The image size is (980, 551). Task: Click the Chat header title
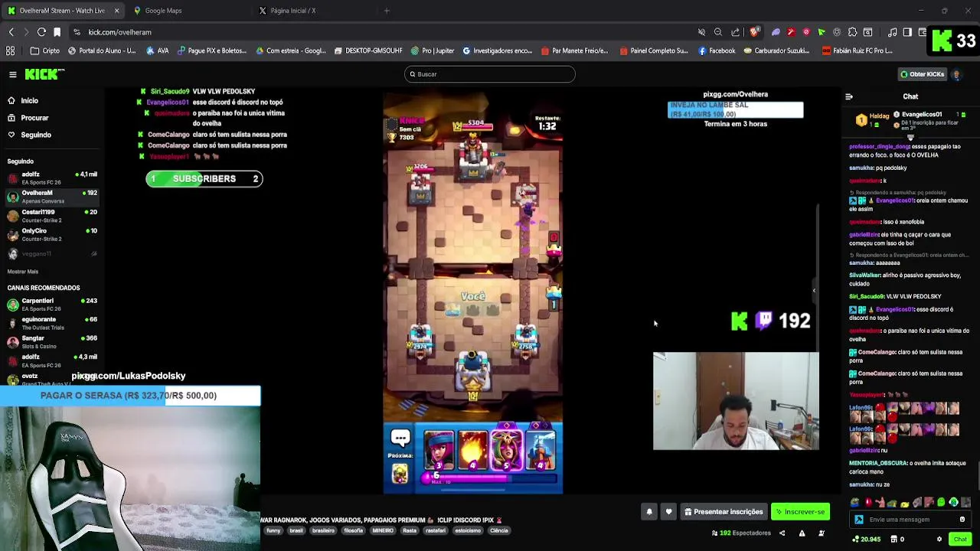click(x=910, y=96)
